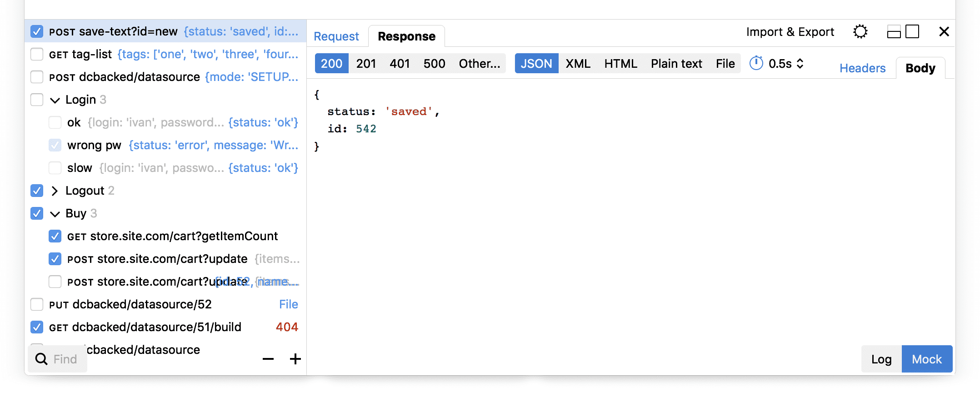Select the Body tab

click(920, 68)
